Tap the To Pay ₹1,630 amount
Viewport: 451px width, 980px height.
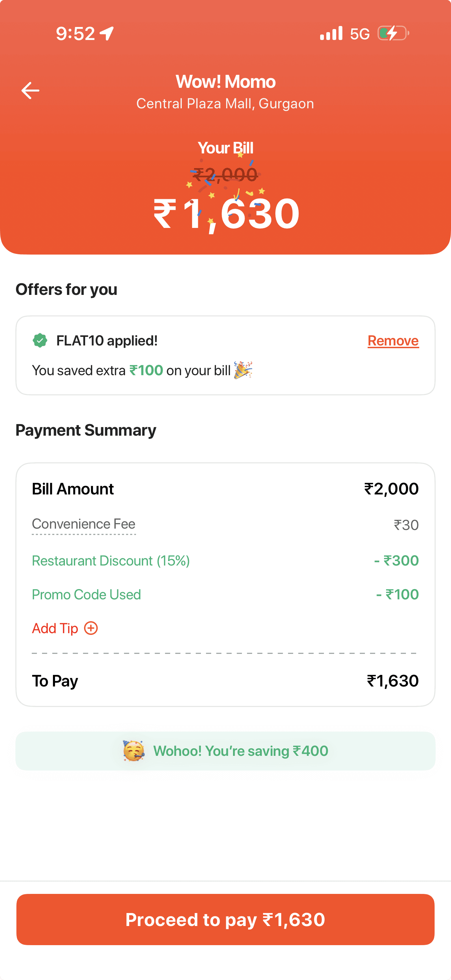(x=393, y=681)
